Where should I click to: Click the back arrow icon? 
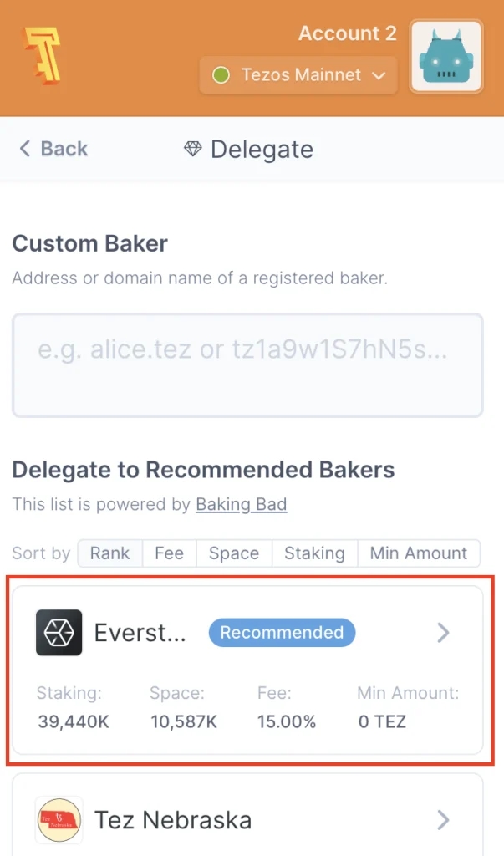click(x=25, y=149)
